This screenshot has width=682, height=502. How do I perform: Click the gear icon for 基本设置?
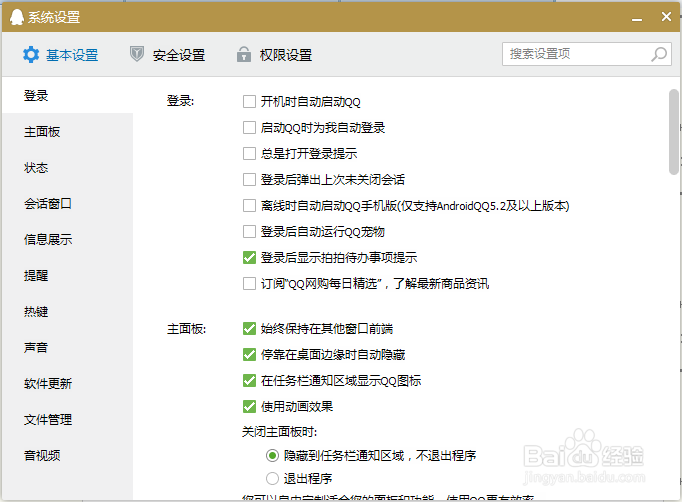[31, 55]
